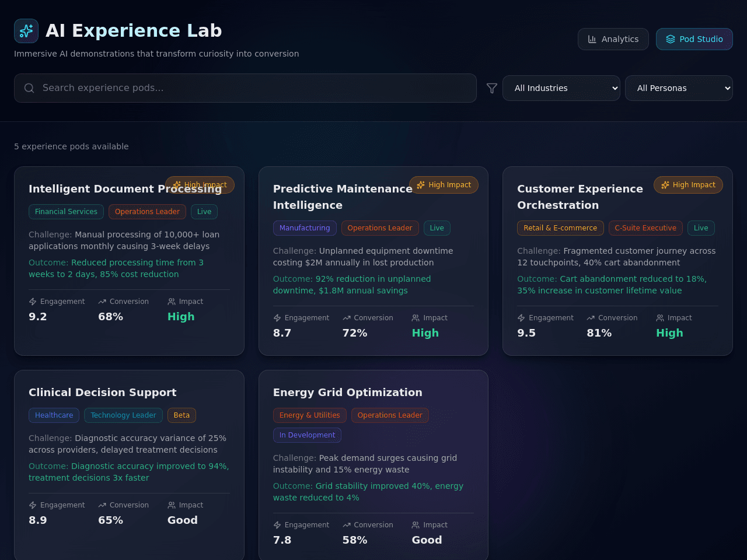Click the 58% conversion value
The width and height of the screenshot is (747, 560).
click(355, 540)
